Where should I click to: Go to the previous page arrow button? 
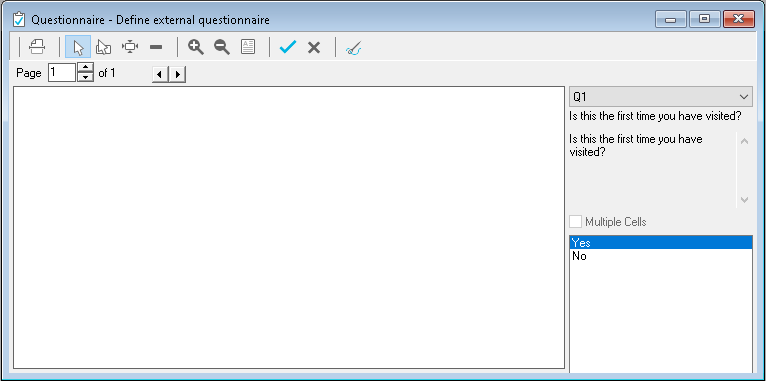point(161,74)
